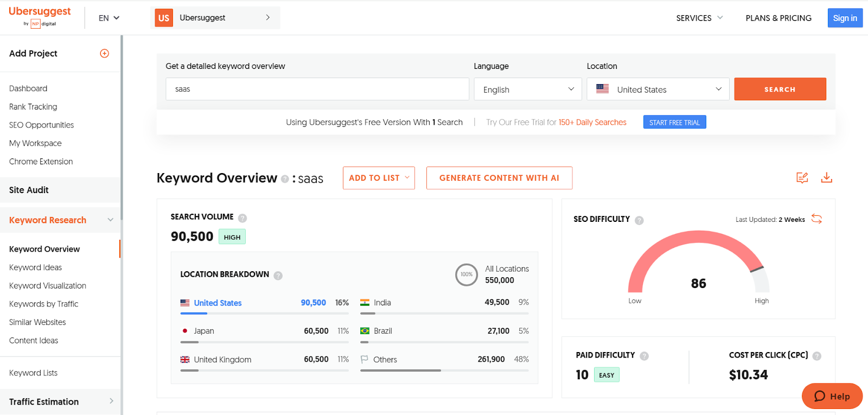
Task: Click the Others flag icon
Action: click(x=365, y=359)
